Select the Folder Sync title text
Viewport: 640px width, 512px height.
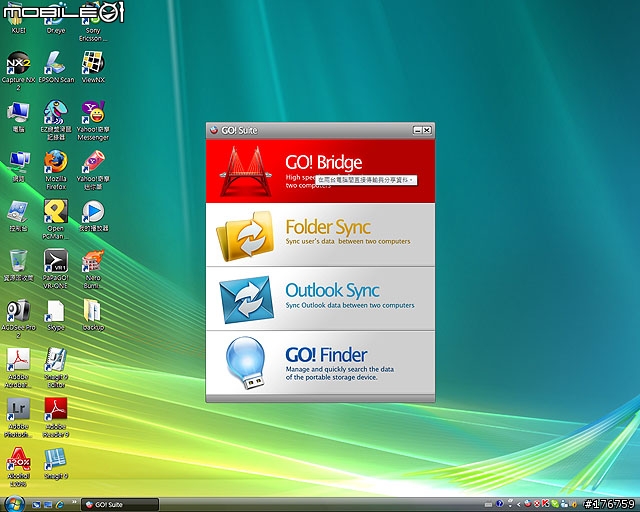328,227
